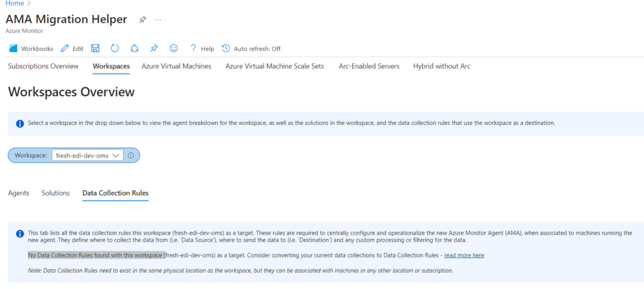The height and width of the screenshot is (289, 644).
Task: Pin the AMA Migration Helper title
Action: 143,19
